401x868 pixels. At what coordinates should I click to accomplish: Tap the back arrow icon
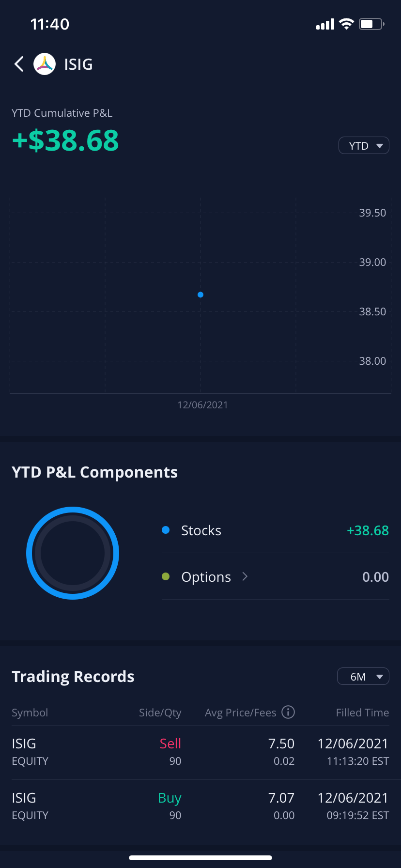click(x=19, y=64)
